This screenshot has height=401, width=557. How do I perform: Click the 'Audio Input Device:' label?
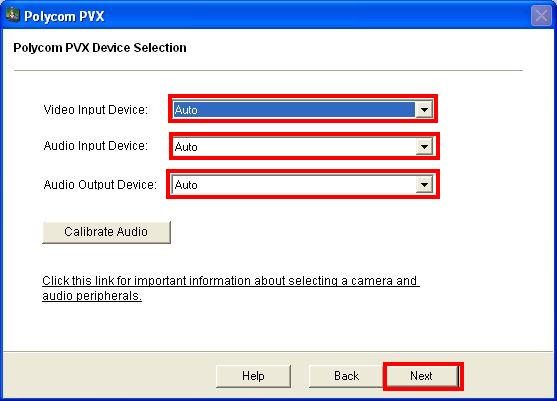[96, 146]
